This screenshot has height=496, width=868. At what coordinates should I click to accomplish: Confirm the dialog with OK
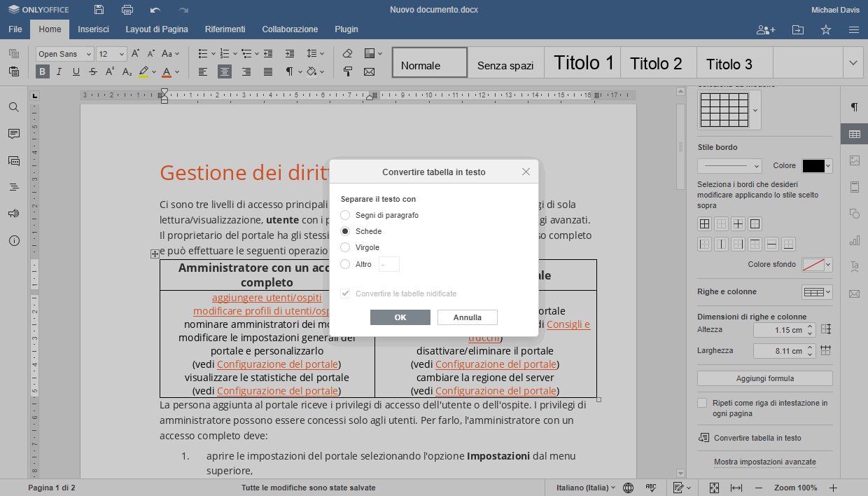(400, 317)
